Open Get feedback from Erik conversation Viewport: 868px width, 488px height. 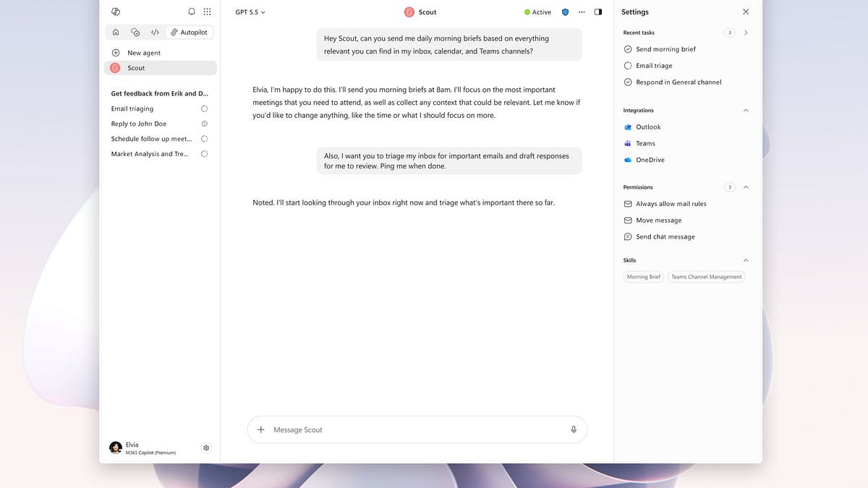[x=159, y=93]
